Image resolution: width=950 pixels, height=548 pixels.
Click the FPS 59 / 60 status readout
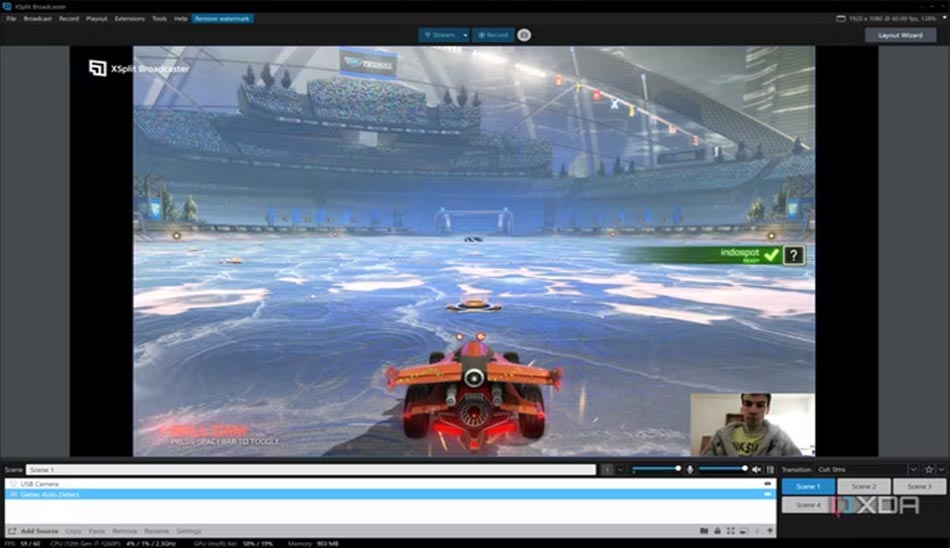pyautogui.click(x=22, y=544)
